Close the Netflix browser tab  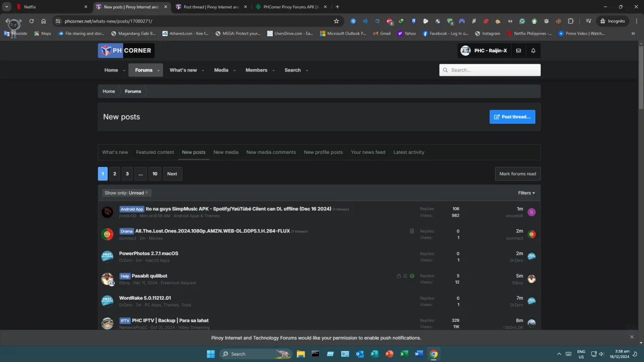point(86,7)
